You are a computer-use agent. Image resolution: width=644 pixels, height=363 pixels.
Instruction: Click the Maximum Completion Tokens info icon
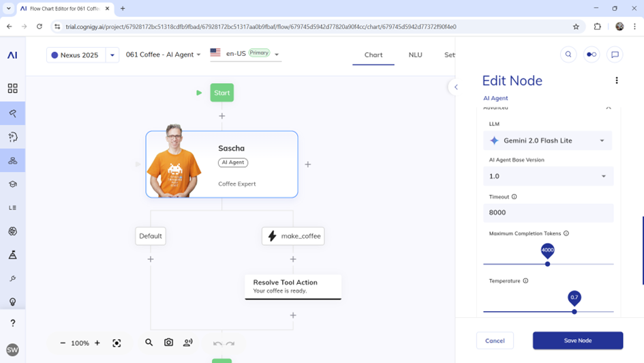(566, 233)
